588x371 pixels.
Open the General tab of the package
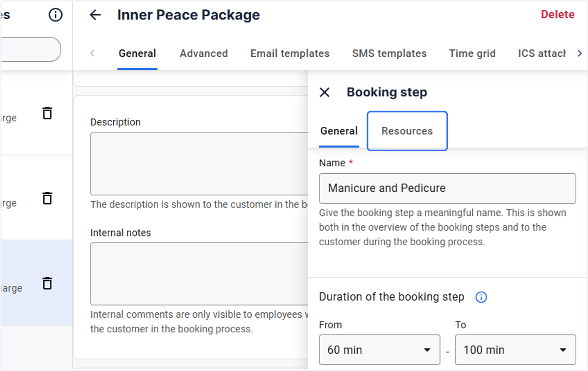tap(137, 53)
